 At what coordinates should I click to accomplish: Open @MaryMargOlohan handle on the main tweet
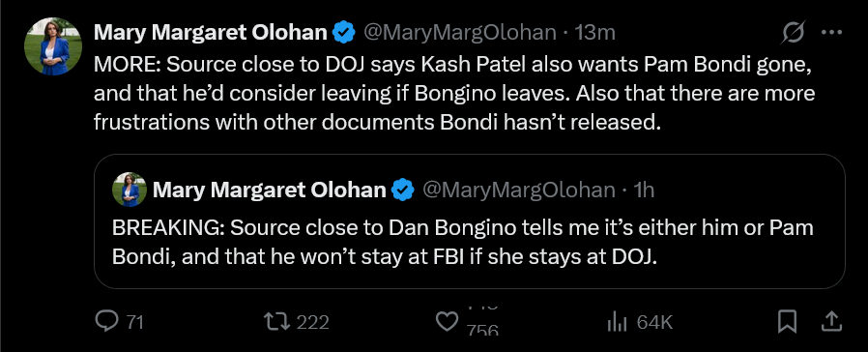pyautogui.click(x=459, y=33)
